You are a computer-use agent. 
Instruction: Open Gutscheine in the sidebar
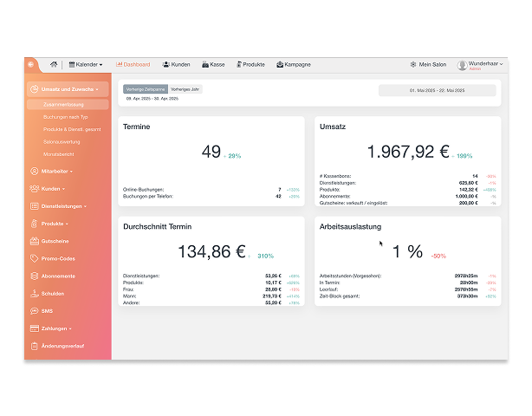pos(55,241)
